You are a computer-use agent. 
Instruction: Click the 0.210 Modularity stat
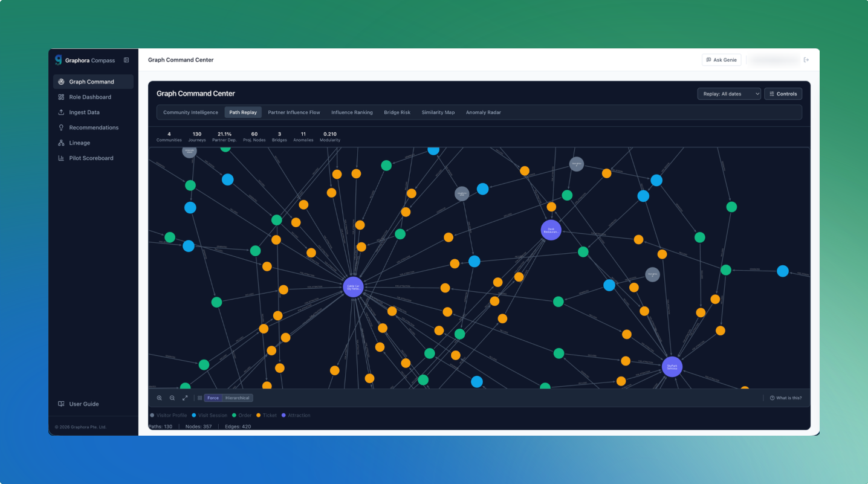pyautogui.click(x=330, y=137)
